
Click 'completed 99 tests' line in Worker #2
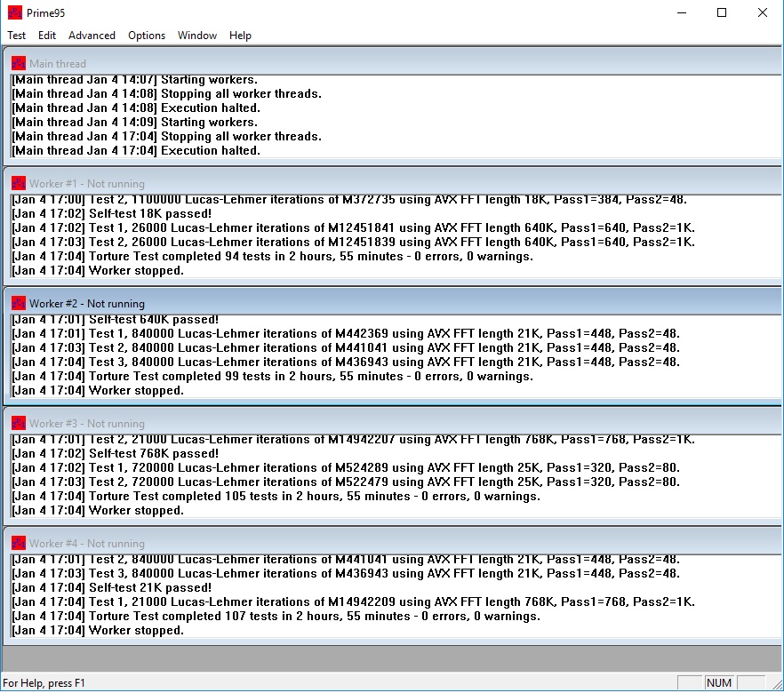pyautogui.click(x=273, y=376)
